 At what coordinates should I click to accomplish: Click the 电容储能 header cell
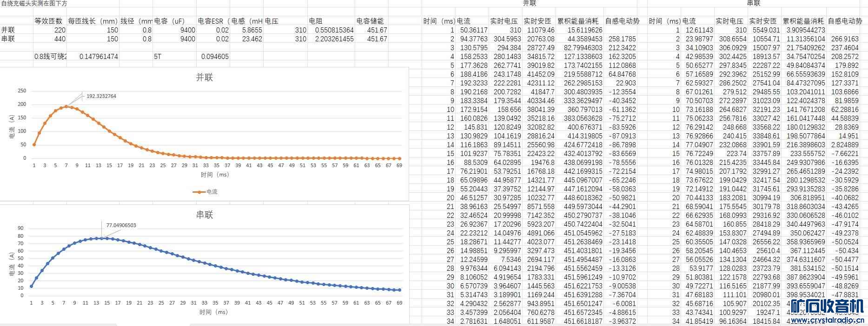tap(370, 21)
